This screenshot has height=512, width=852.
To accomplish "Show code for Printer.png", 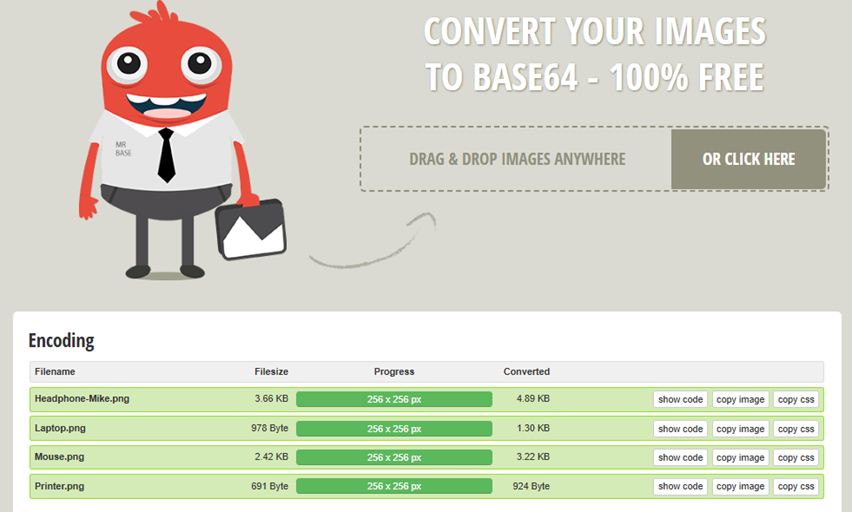I will click(x=681, y=486).
